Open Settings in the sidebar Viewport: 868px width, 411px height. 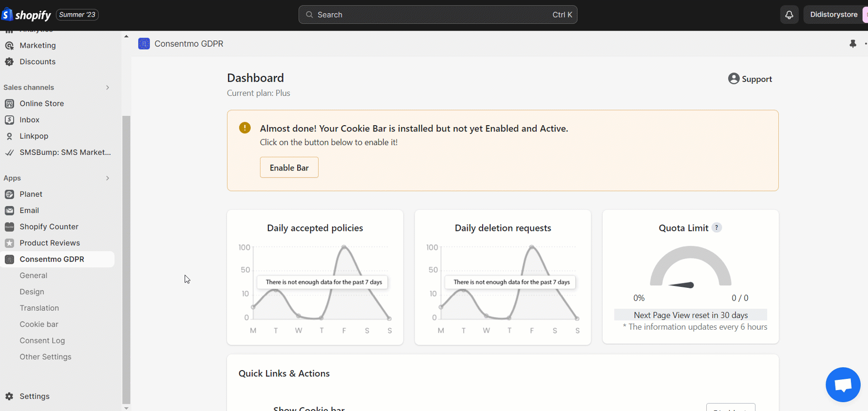coord(35,396)
